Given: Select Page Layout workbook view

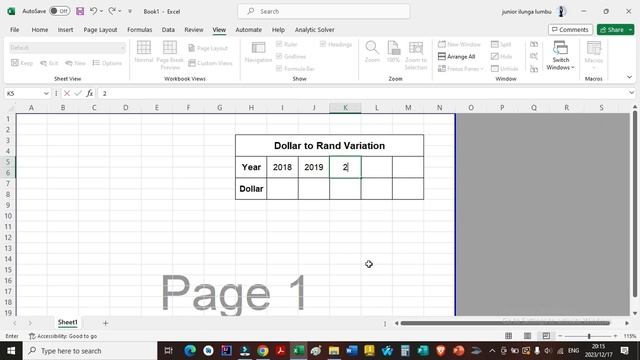Looking at the screenshot, I should coord(208,48).
